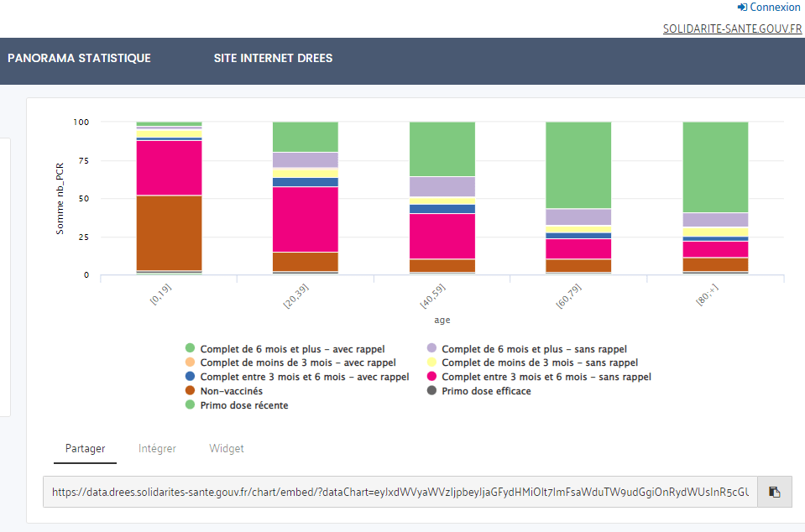Click magenta 'entre 3 mois et 6 mois – sans rappel' marker
Image resolution: width=805 pixels, height=532 pixels.
pos(431,377)
